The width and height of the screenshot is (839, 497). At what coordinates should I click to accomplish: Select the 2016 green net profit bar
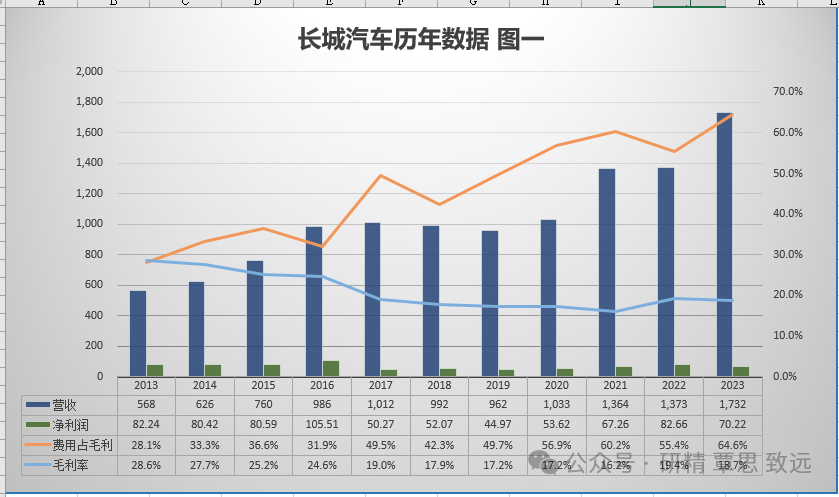pyautogui.click(x=331, y=368)
